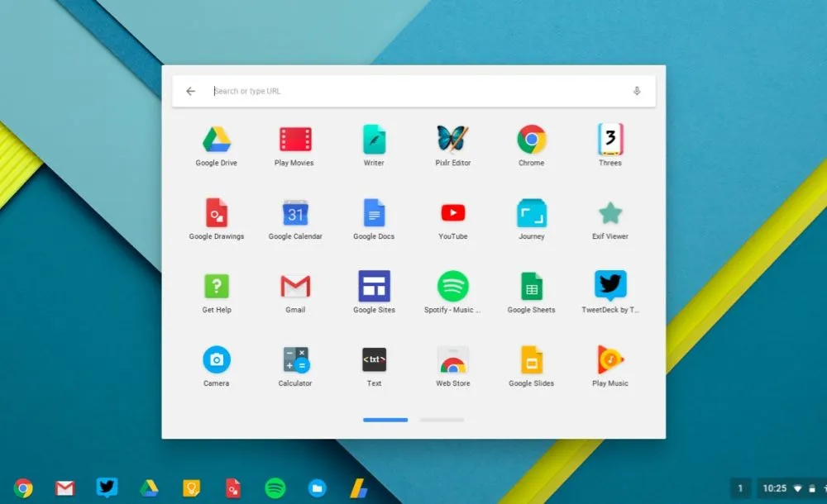This screenshot has width=827, height=504.
Task: Launch the YouTube app
Action: pos(452,213)
